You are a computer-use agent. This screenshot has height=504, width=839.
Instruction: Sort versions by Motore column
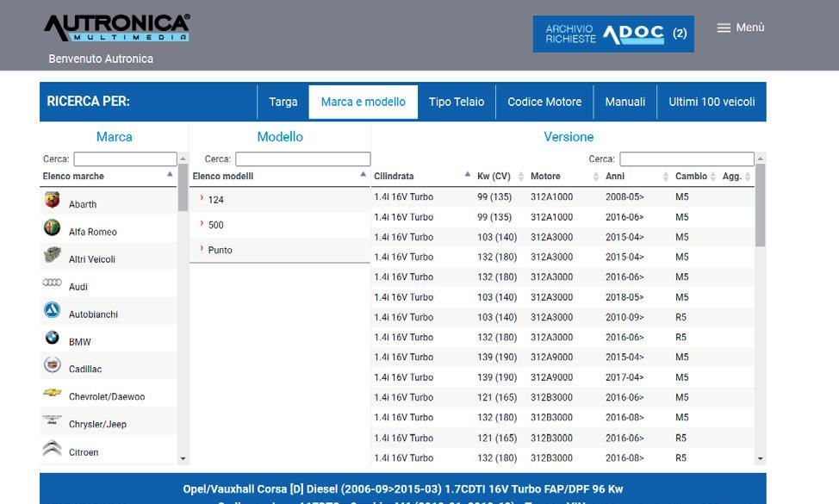click(x=564, y=176)
